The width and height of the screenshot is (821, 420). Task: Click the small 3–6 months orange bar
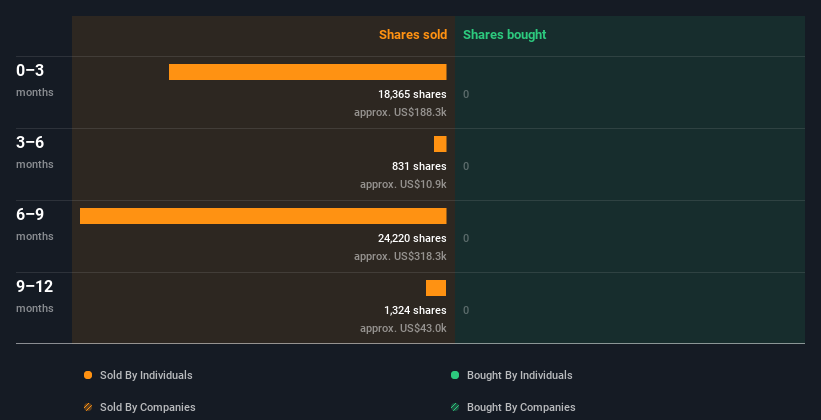tap(440, 144)
